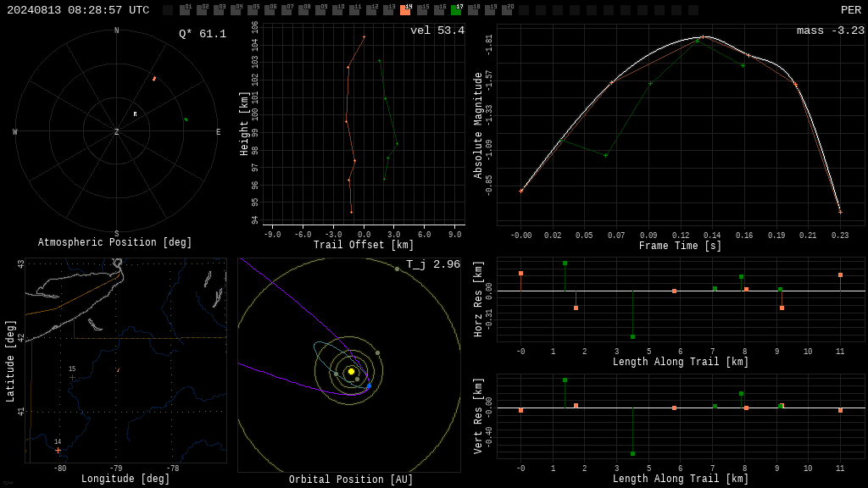Click the Z zenith center of polar plot

pyautogui.click(x=116, y=131)
